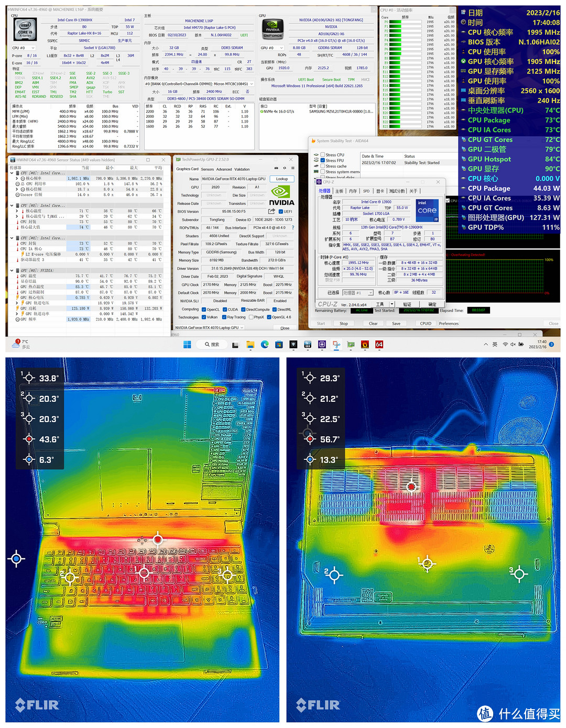Click the 确定 button in CPU-Z
This screenshot has height=728, width=566.
click(432, 304)
